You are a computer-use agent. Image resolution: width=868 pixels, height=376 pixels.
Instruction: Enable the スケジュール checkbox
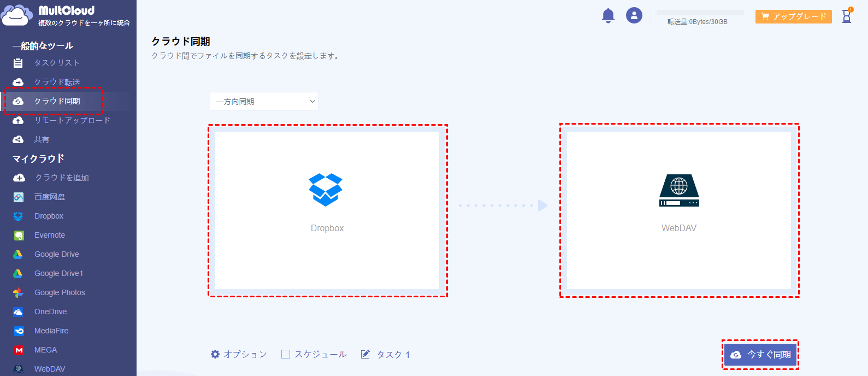(286, 354)
